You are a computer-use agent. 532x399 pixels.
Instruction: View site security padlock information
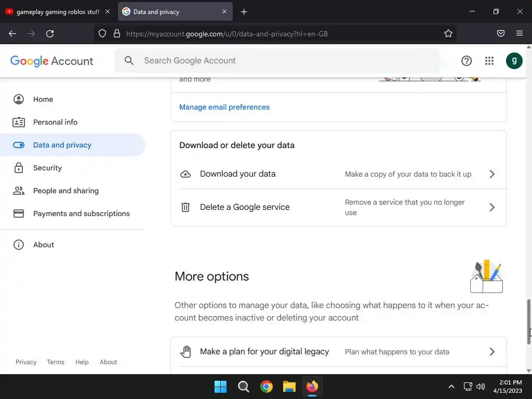tap(117, 33)
